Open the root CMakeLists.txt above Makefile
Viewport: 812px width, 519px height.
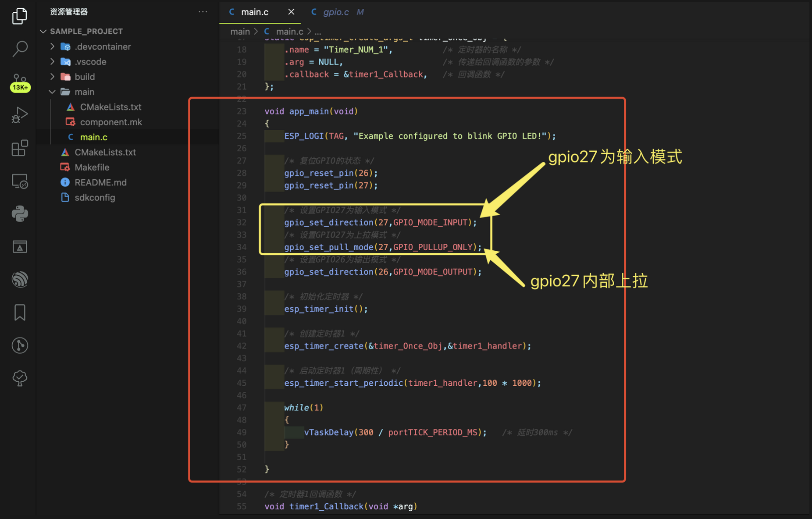pyautogui.click(x=105, y=152)
